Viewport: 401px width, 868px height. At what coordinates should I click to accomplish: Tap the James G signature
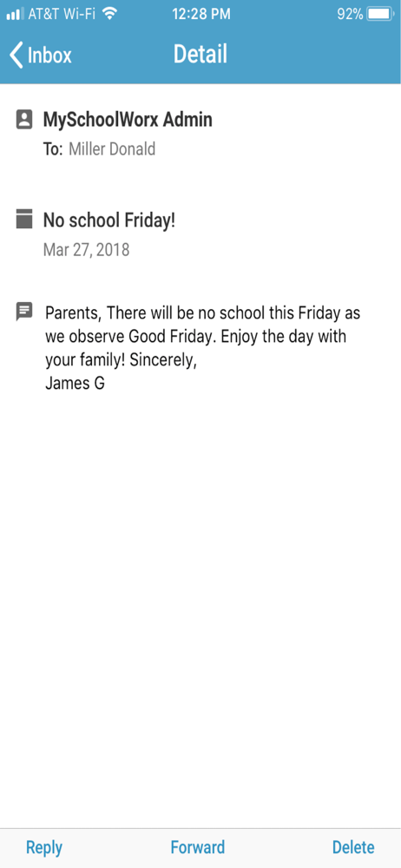[x=75, y=383]
